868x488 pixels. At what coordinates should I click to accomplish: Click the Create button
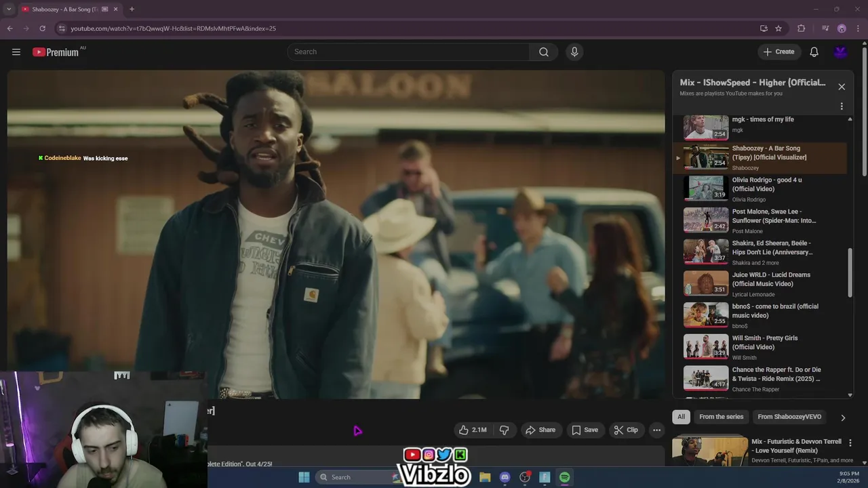778,52
